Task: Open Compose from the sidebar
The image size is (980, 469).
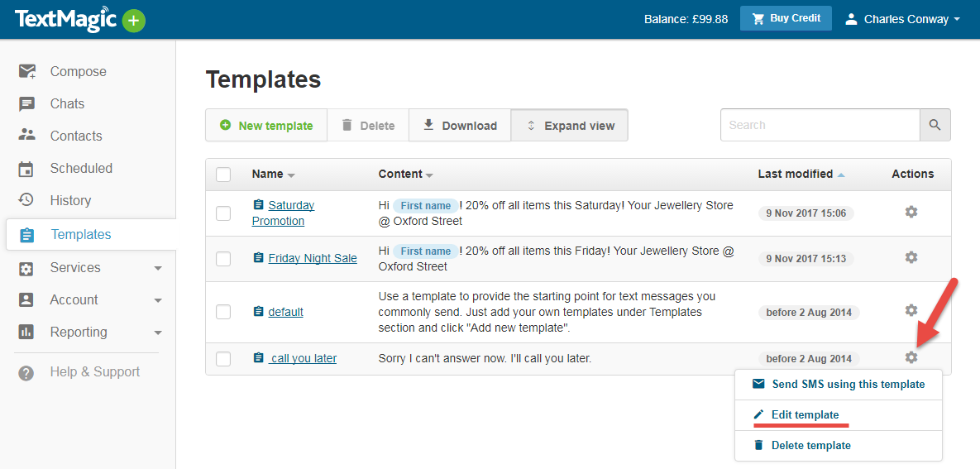Action: (x=78, y=72)
